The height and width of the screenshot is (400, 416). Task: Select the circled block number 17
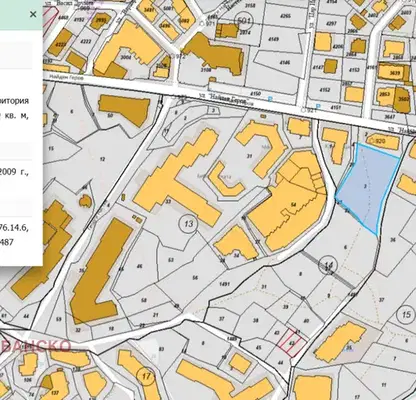point(146,377)
